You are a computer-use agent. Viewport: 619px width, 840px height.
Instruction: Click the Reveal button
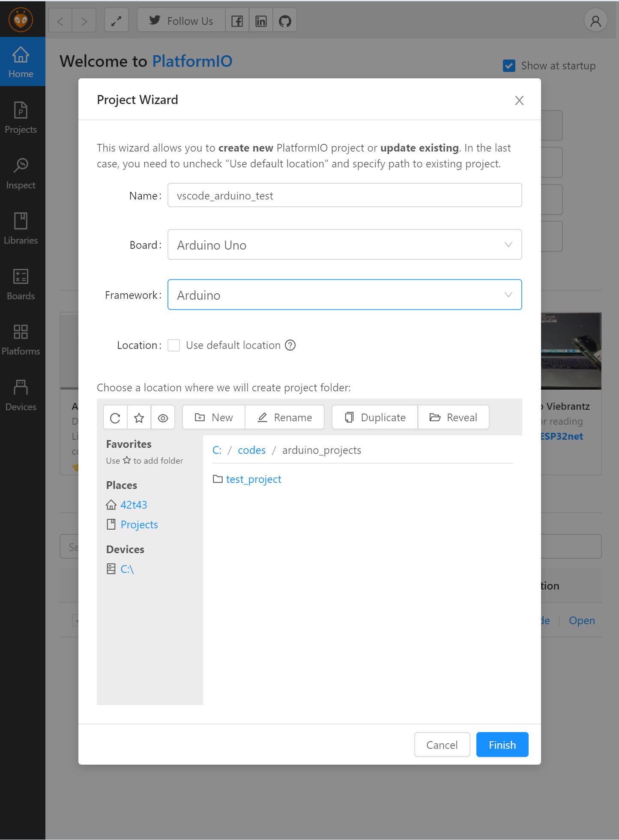453,417
